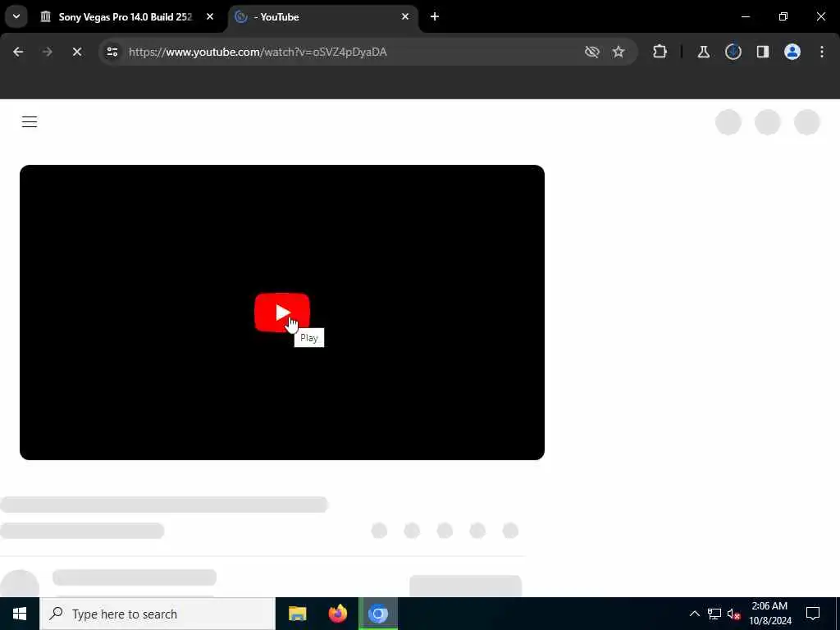Open a new browser tab
840x630 pixels.
click(435, 16)
